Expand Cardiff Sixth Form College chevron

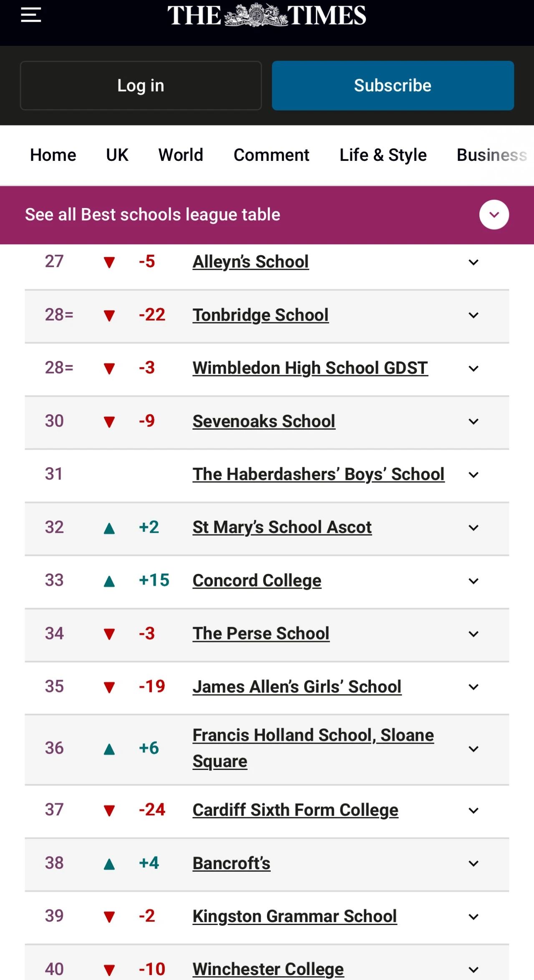(x=474, y=811)
